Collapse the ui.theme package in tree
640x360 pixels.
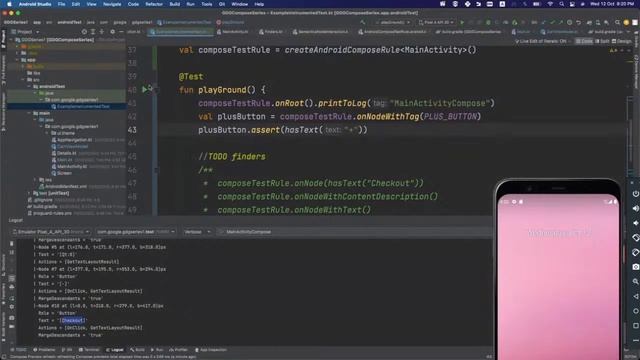pyautogui.click(x=47, y=133)
